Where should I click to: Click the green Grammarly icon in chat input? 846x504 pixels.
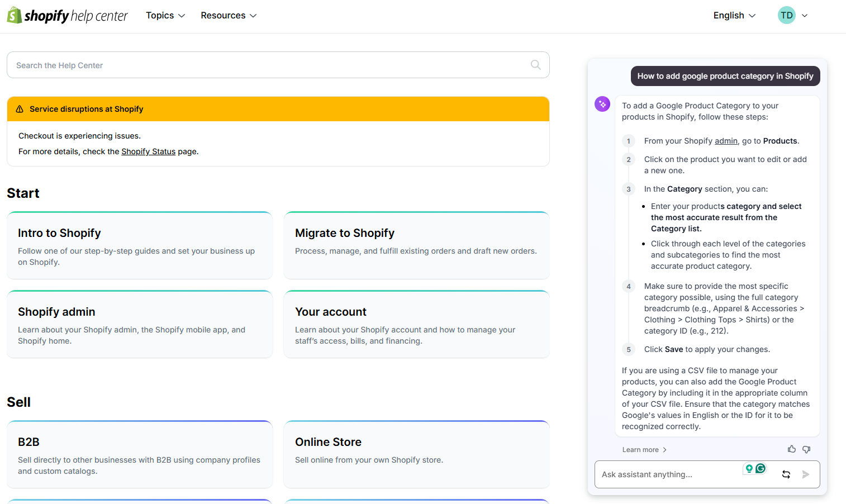761,468
